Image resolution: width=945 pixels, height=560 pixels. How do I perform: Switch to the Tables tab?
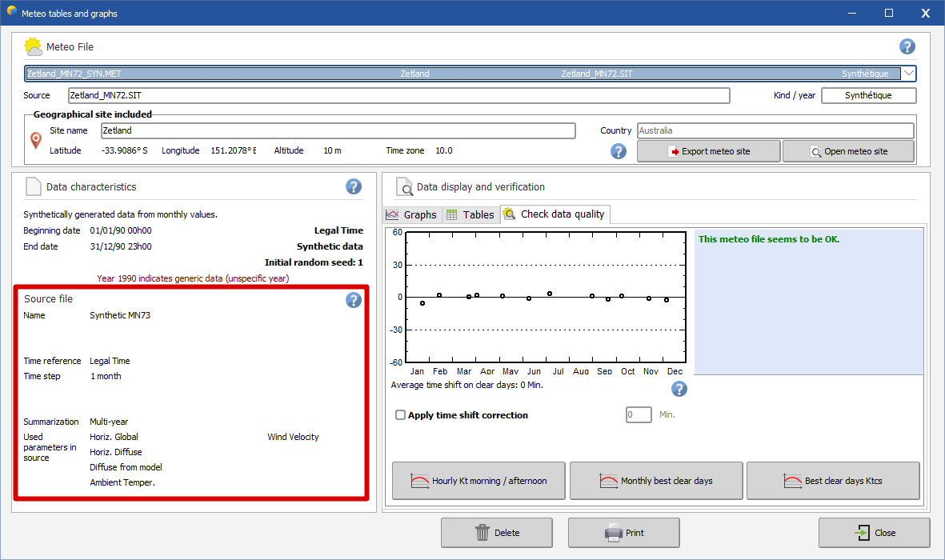click(x=470, y=214)
